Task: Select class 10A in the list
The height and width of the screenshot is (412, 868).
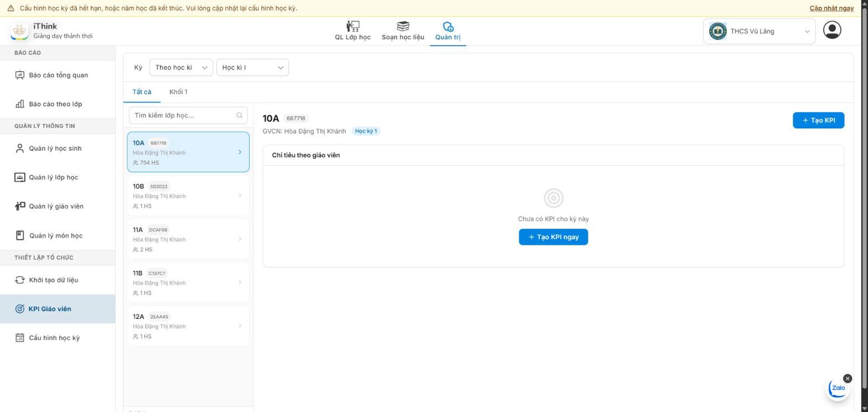Action: pos(188,152)
